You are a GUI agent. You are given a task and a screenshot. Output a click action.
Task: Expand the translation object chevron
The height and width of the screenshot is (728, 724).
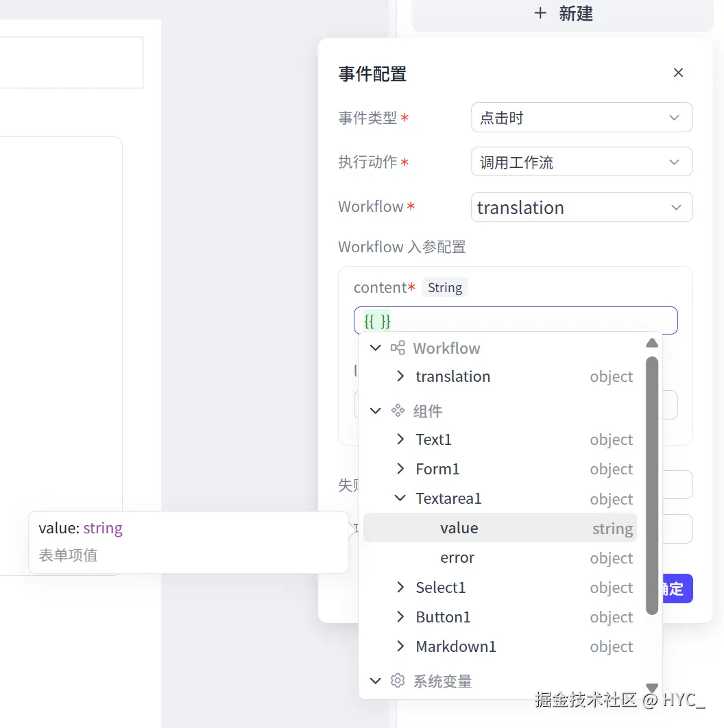400,376
